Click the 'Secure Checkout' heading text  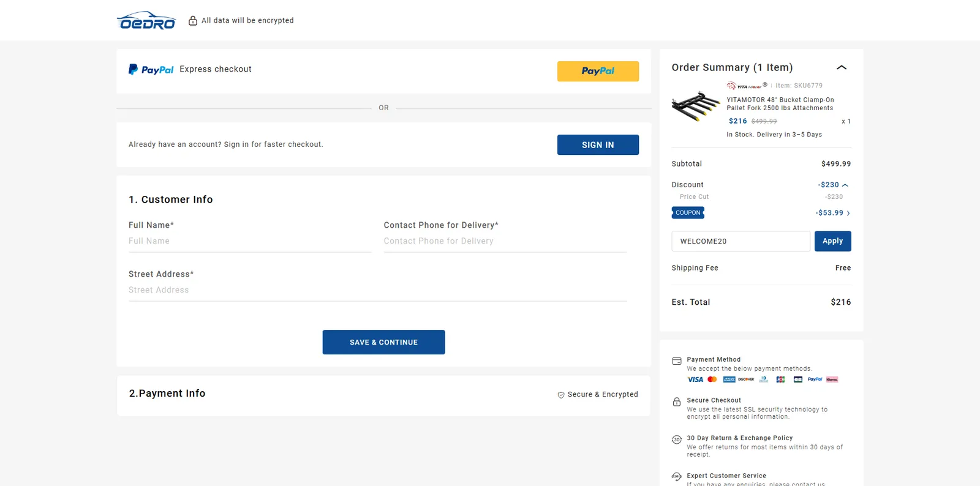point(714,400)
